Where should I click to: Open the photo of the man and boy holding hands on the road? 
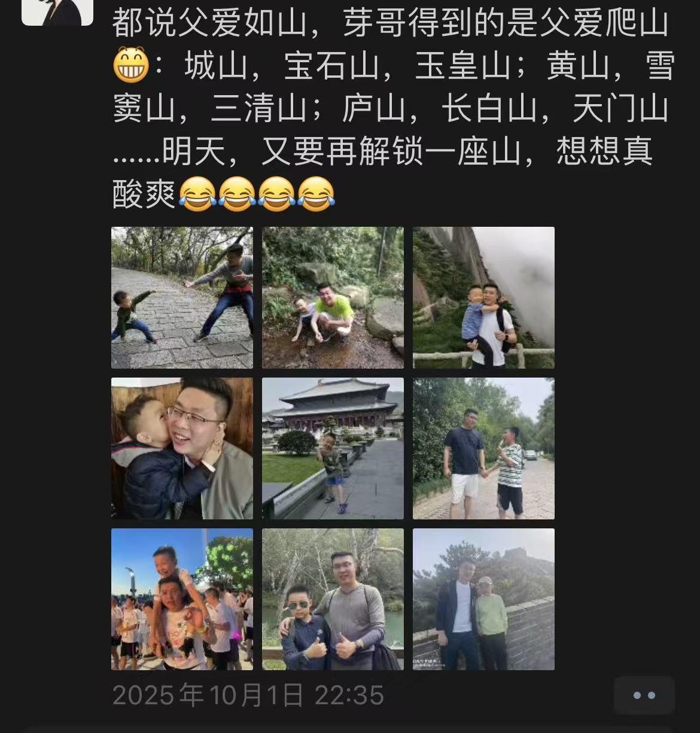coord(483,448)
